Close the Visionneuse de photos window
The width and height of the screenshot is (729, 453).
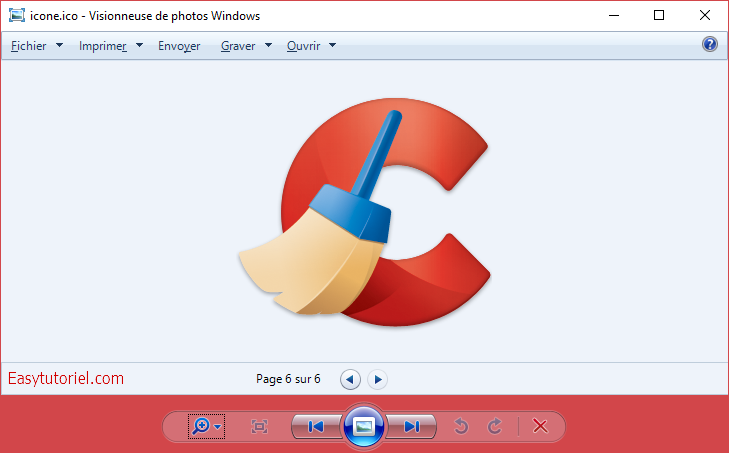click(x=704, y=15)
